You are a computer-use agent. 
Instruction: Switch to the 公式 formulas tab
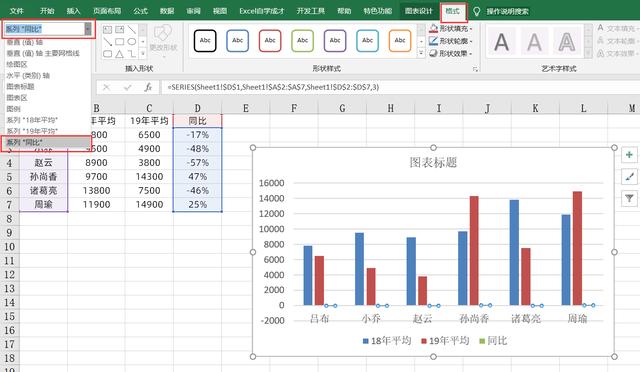[x=140, y=11]
